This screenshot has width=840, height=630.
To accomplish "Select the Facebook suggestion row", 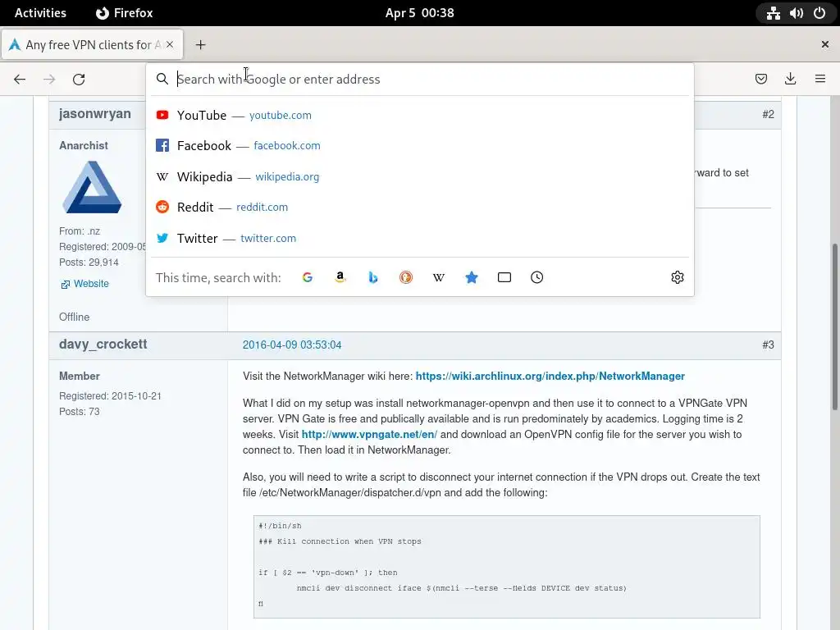I will pos(420,146).
